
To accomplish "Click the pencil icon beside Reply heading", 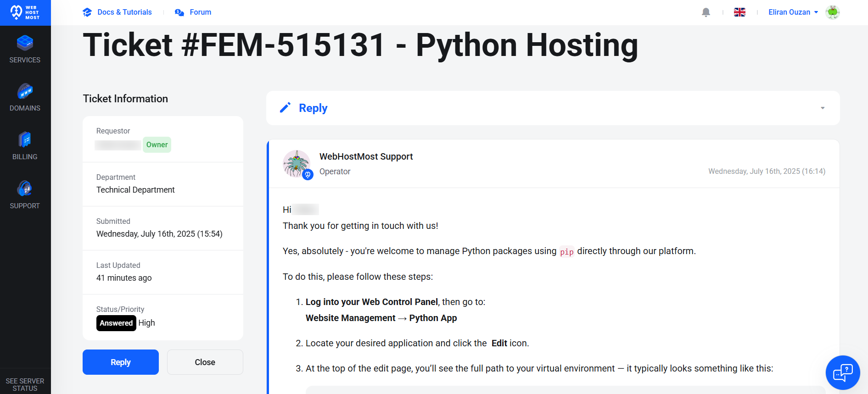I will (285, 108).
